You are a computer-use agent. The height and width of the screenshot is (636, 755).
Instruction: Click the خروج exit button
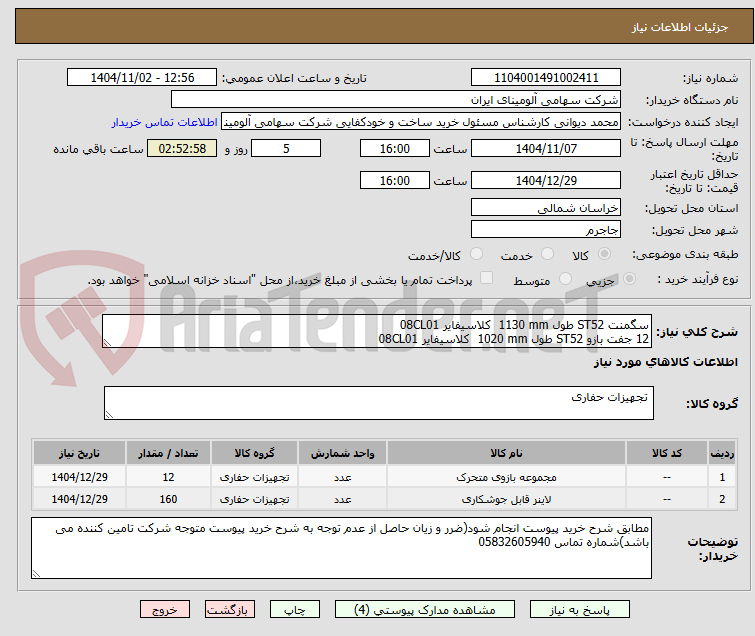click(165, 610)
